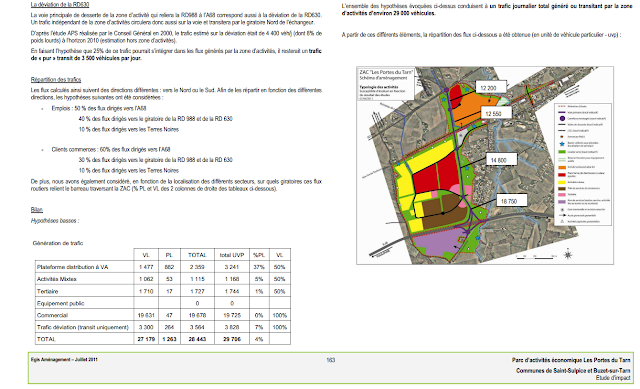Select the "total UVP" column header
640x389 pixels.
pos(232,255)
